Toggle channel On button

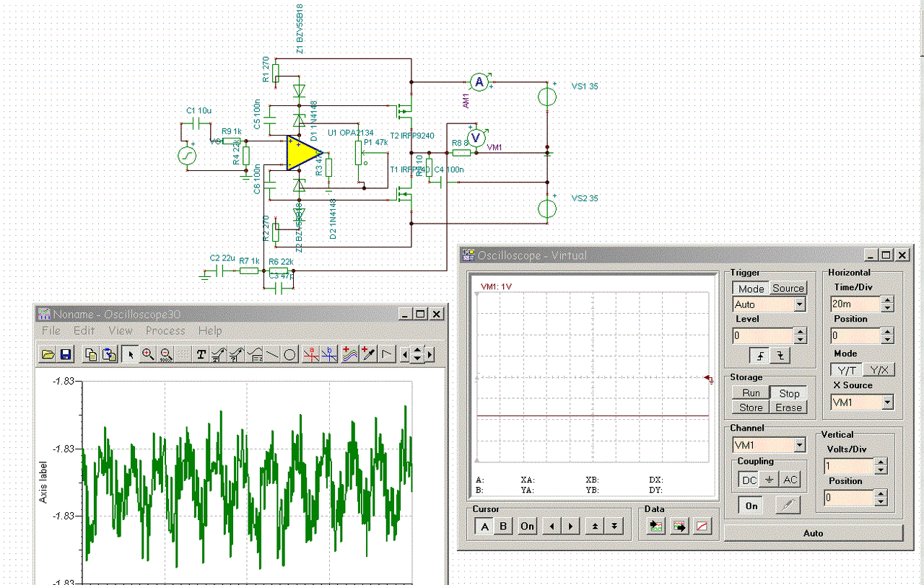coord(751,506)
